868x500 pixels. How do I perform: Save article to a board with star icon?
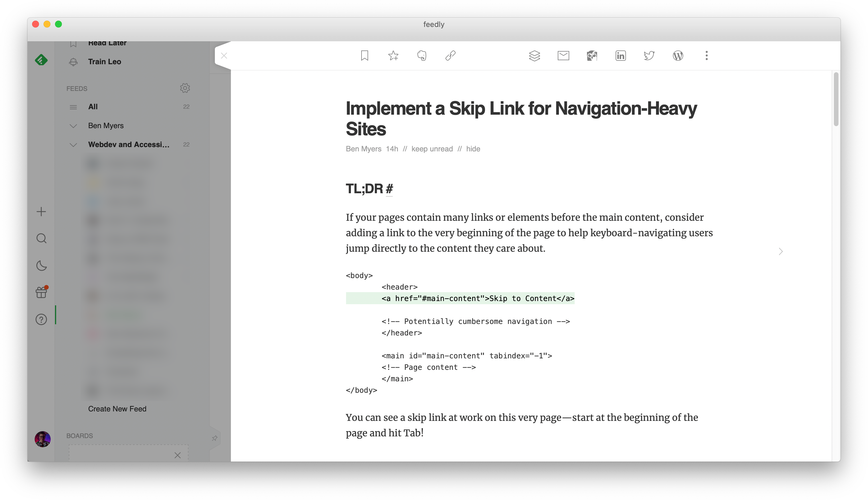(393, 56)
